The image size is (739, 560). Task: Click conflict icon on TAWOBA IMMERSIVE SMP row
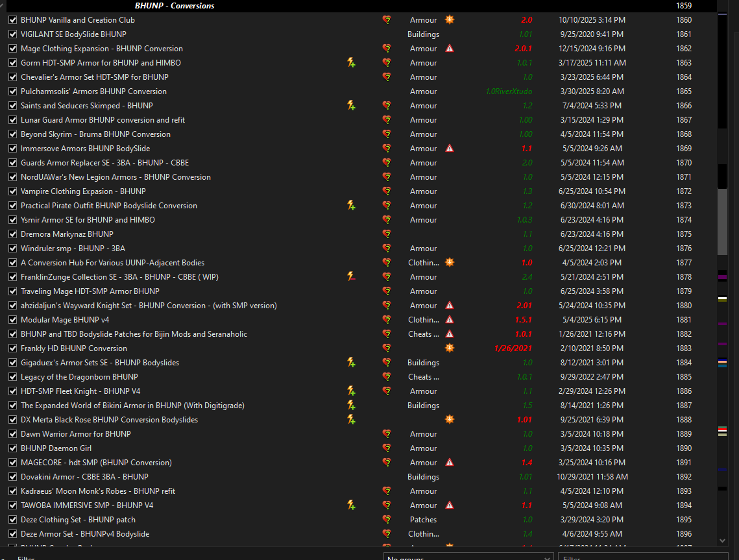[x=351, y=505]
